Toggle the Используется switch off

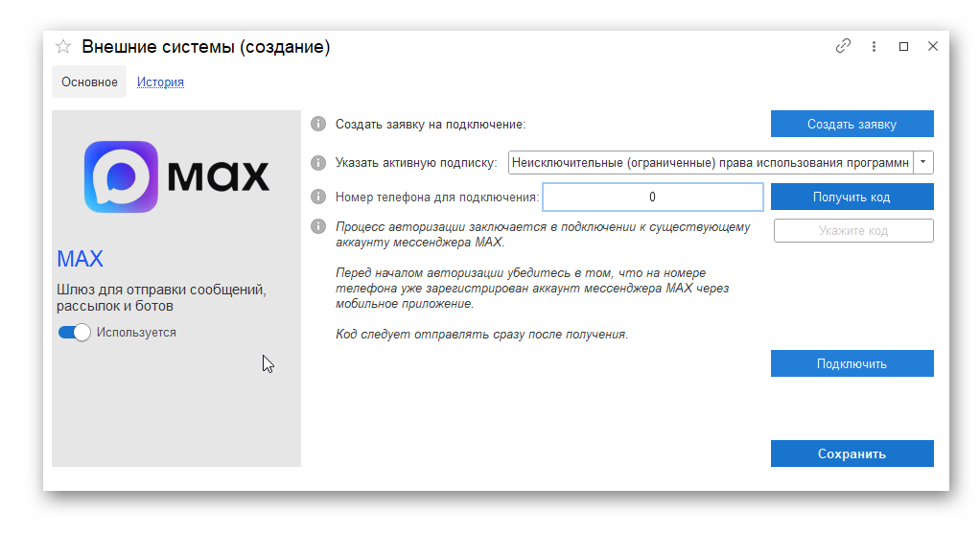pos(75,333)
